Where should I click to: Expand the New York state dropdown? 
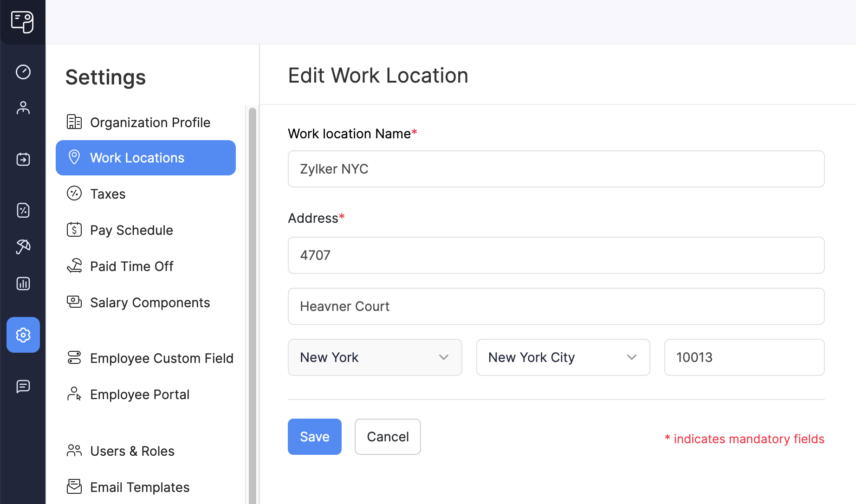[x=375, y=357]
